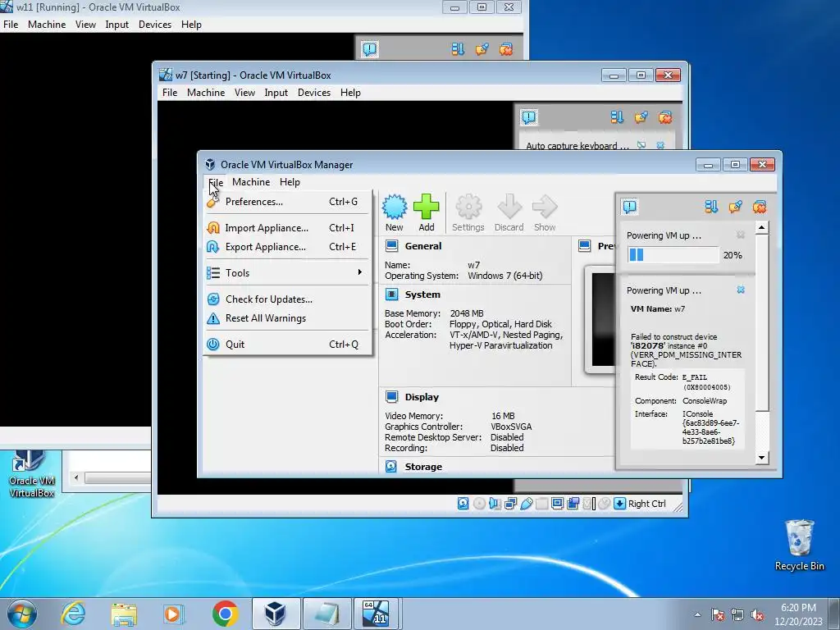
Task: Click the Discard toolbar icon
Action: (x=509, y=212)
